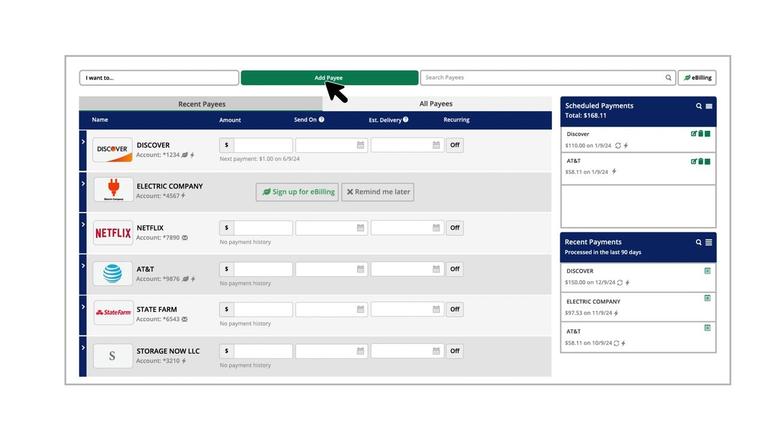Open Est. Delivery calendar for Storage Now LLC
Viewport: 768px width, 432px height.
tap(436, 351)
